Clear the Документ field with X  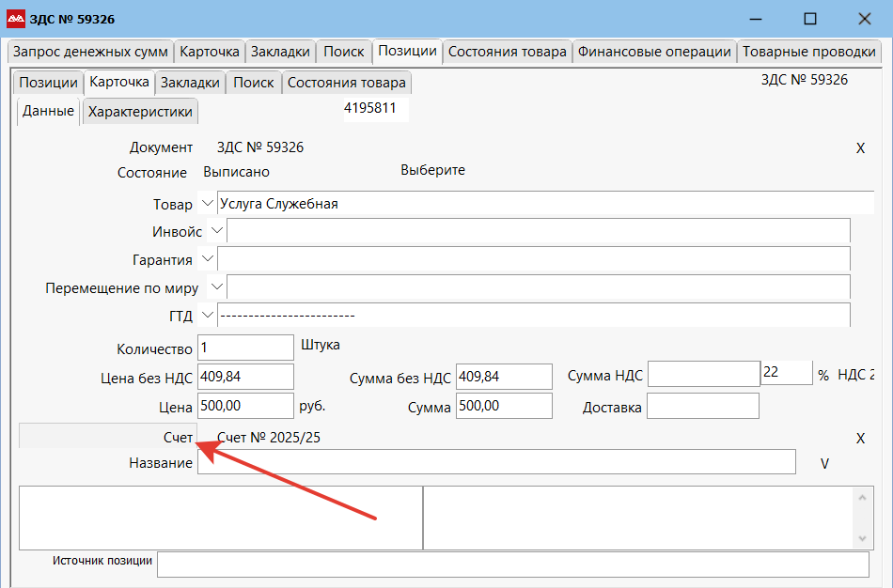coord(859,148)
